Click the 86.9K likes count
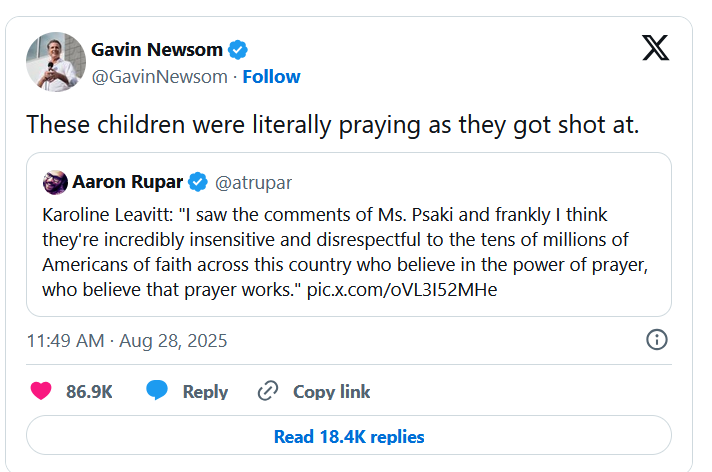The image size is (712, 472). 89,392
